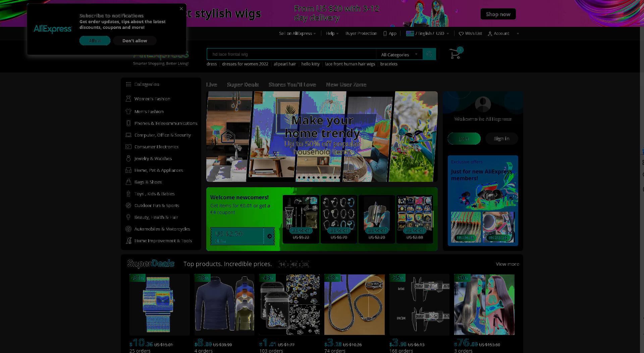The width and height of the screenshot is (644, 353).
Task: Click the search magnifier button
Action: pyautogui.click(x=429, y=54)
